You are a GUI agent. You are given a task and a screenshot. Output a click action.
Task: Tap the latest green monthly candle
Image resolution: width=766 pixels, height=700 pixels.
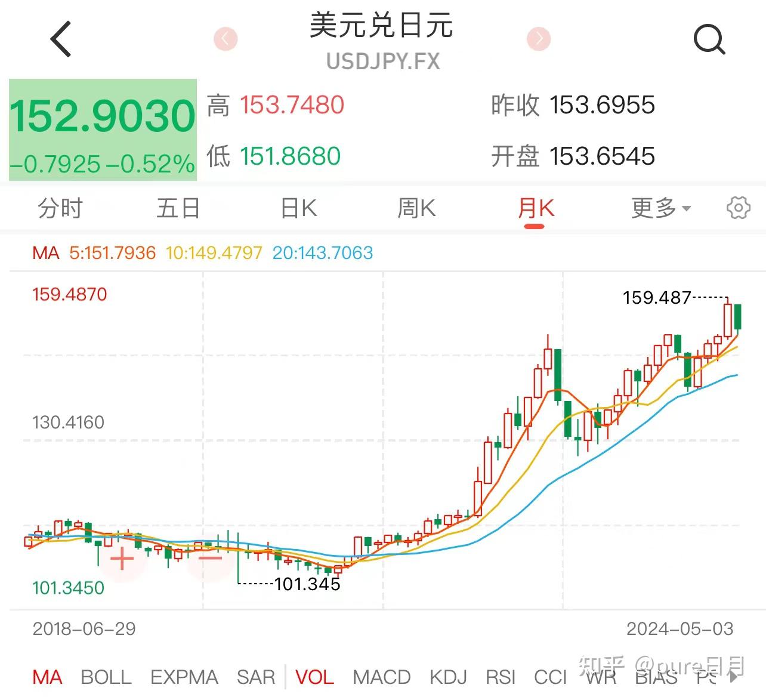[738, 318]
